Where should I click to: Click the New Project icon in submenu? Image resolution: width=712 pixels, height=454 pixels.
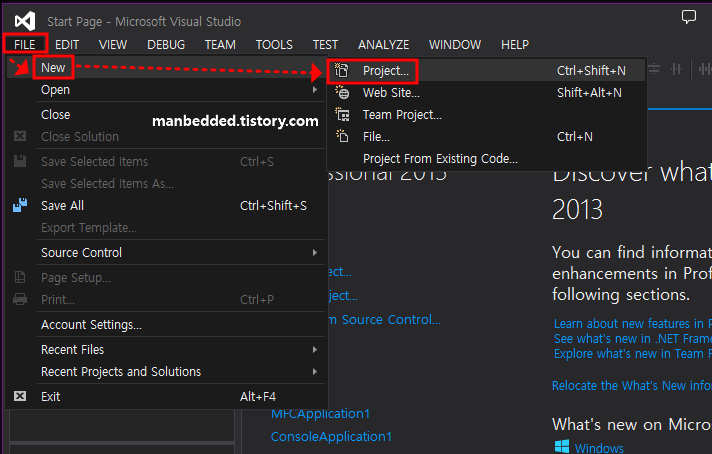coord(341,70)
